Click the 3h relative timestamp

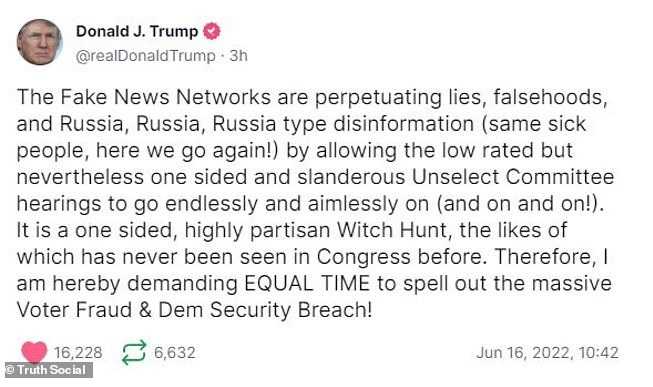[239, 56]
